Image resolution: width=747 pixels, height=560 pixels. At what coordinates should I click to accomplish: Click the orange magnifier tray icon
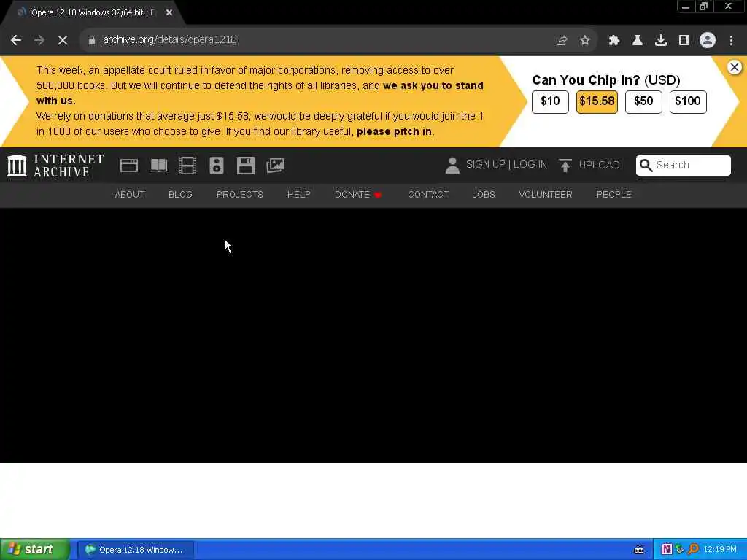pyautogui.click(x=693, y=550)
